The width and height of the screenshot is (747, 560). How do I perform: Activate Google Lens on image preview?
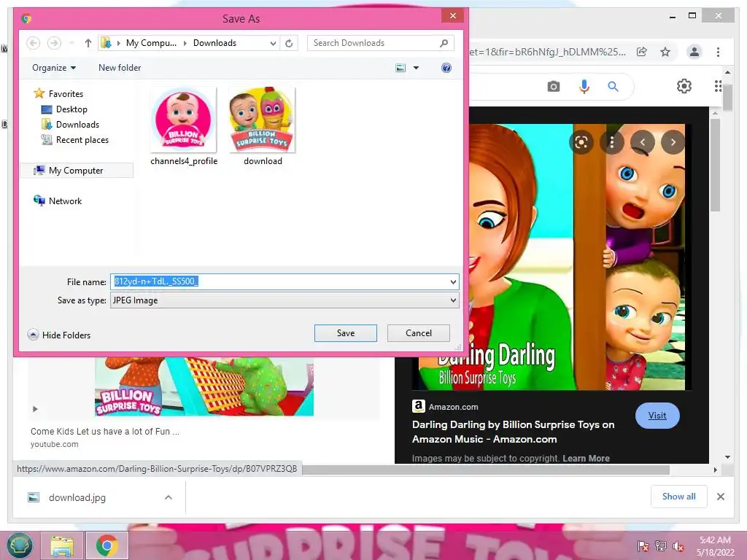point(581,142)
